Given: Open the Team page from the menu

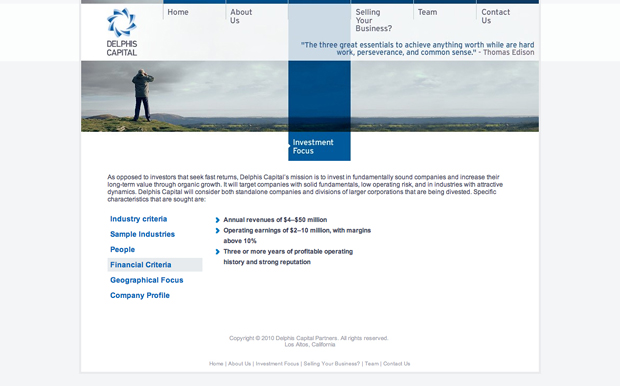Looking at the screenshot, I should pyautogui.click(x=427, y=12).
